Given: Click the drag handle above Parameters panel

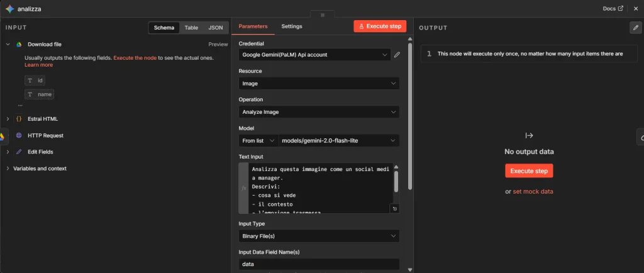Looking at the screenshot, I should click(x=323, y=14).
